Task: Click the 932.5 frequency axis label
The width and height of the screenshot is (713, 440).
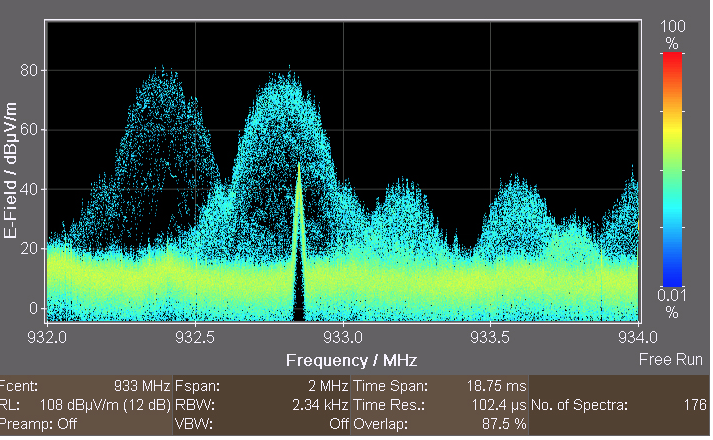Action: [x=195, y=338]
